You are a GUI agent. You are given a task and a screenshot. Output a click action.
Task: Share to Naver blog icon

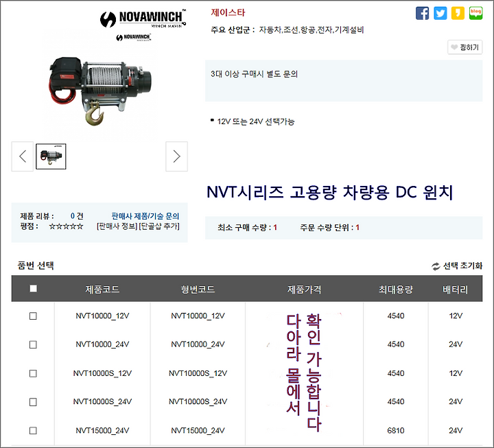475,13
